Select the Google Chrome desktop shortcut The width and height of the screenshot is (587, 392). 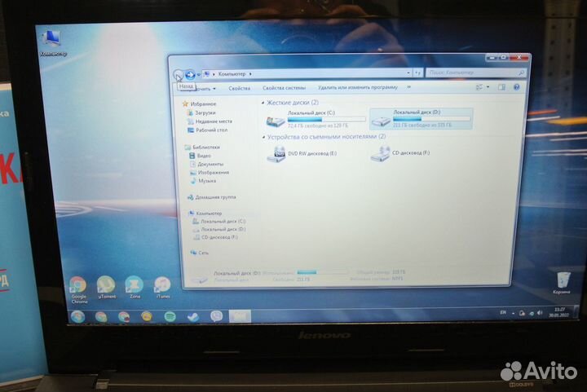pos(78,290)
